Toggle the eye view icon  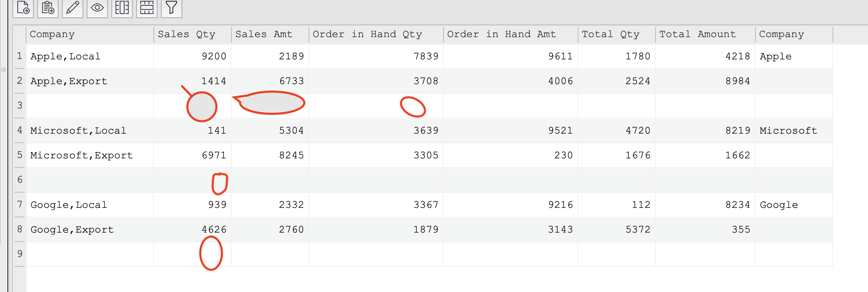click(97, 8)
